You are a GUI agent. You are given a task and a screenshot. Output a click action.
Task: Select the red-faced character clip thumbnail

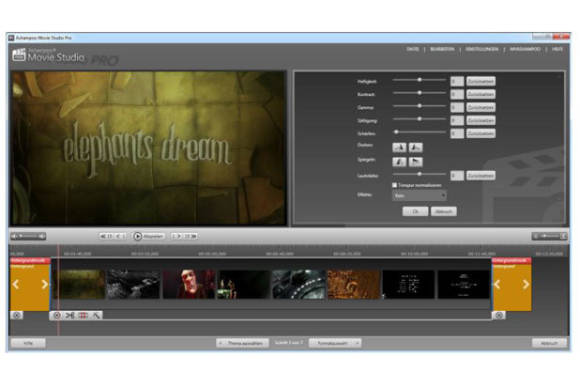click(189, 284)
